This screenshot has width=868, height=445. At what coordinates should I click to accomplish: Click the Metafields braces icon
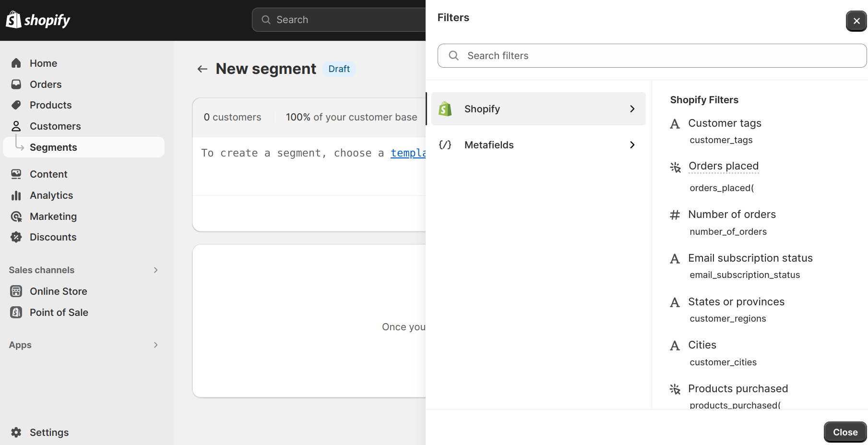[445, 144]
